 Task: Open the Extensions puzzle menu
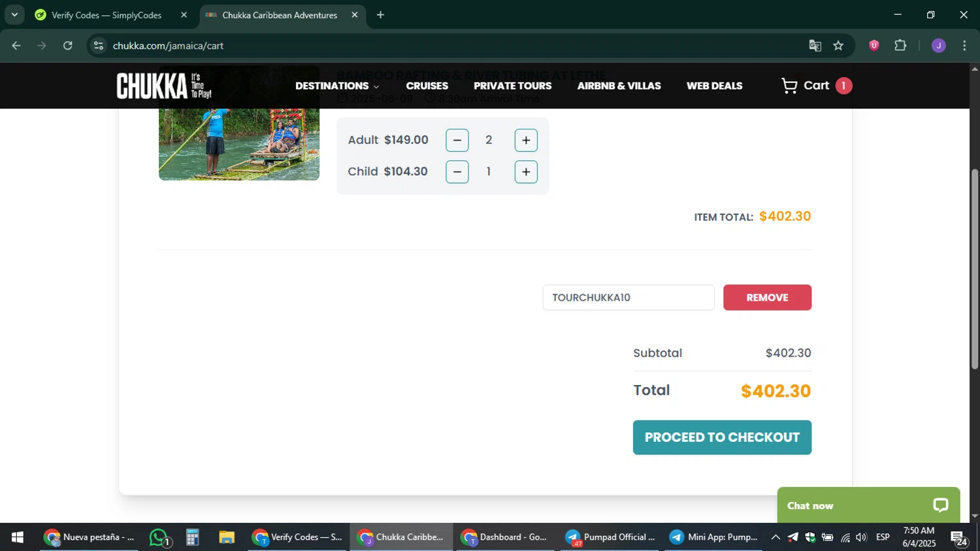pyautogui.click(x=900, y=45)
